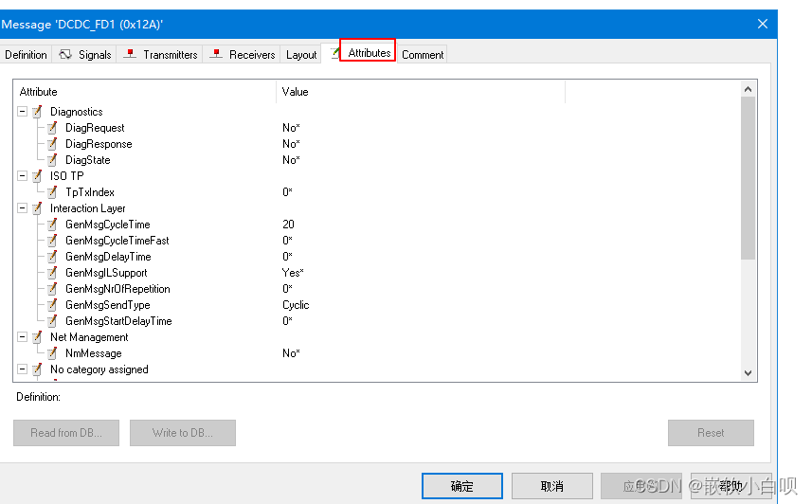This screenshot has width=812, height=504.
Task: Click the ISO TP category icon
Action: pyautogui.click(x=37, y=176)
